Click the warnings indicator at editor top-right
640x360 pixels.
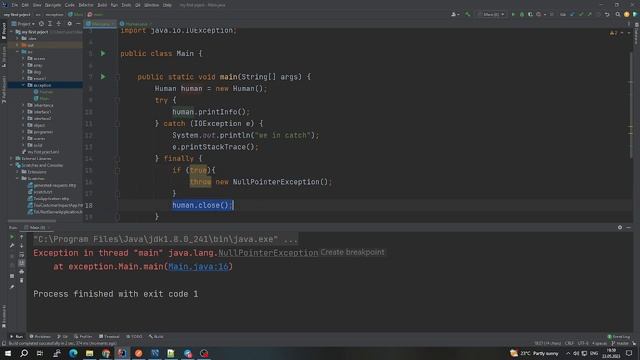pyautogui.click(x=613, y=33)
